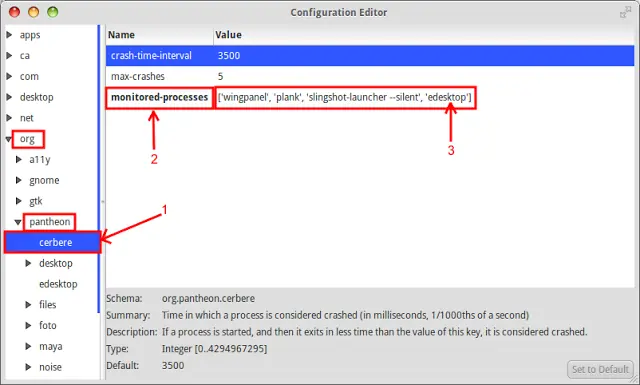Image resolution: width=640 pixels, height=385 pixels.
Task: Expand the desktop node under pantheon
Action: 28,263
